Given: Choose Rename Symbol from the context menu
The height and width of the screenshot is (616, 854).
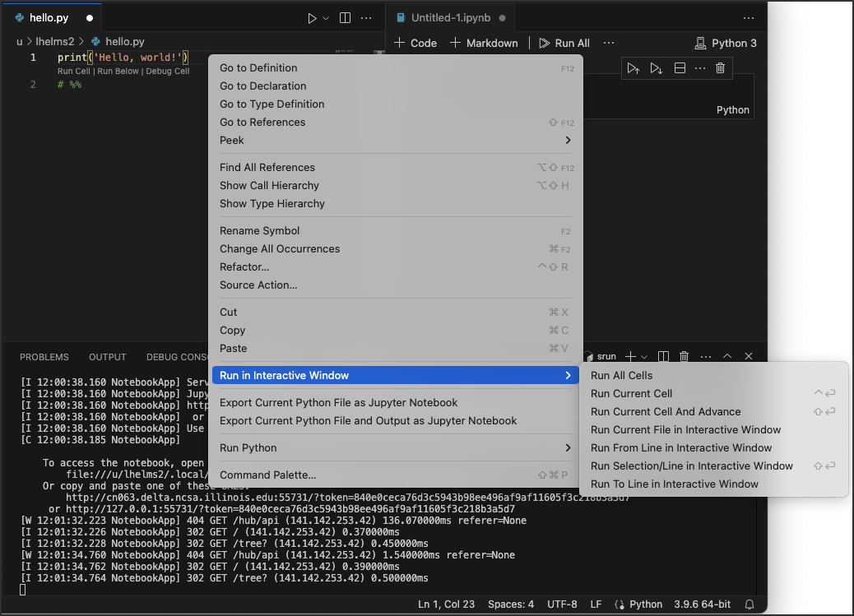Looking at the screenshot, I should pos(260,231).
